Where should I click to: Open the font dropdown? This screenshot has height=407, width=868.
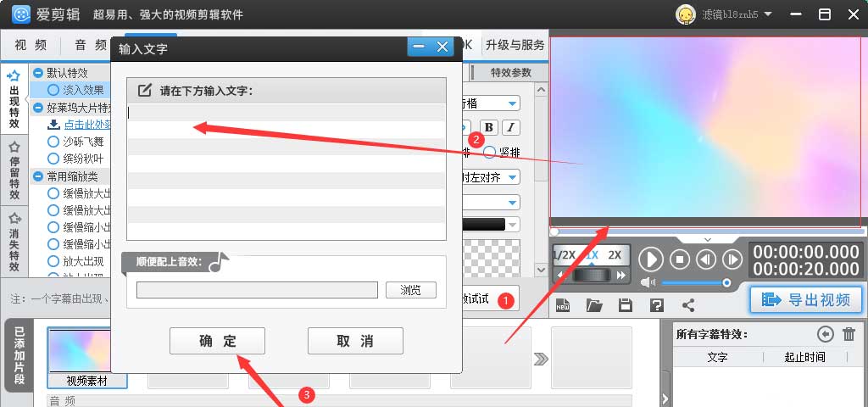coord(513,103)
